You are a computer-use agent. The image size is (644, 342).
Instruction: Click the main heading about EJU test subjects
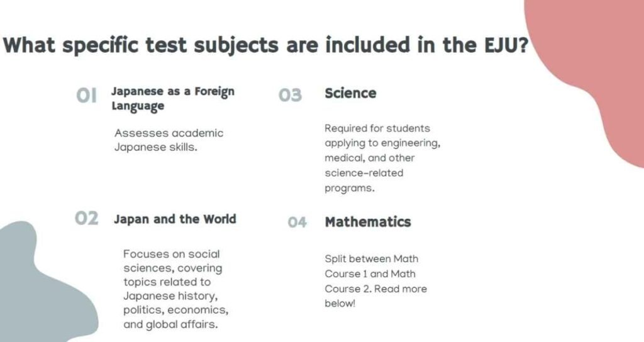click(264, 46)
